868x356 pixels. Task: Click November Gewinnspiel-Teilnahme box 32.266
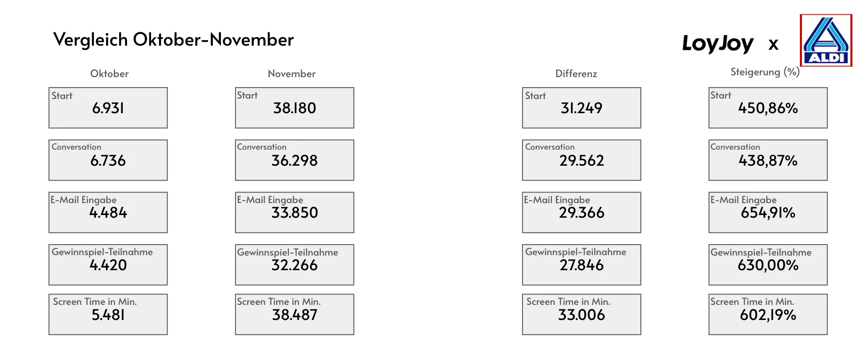[294, 265]
